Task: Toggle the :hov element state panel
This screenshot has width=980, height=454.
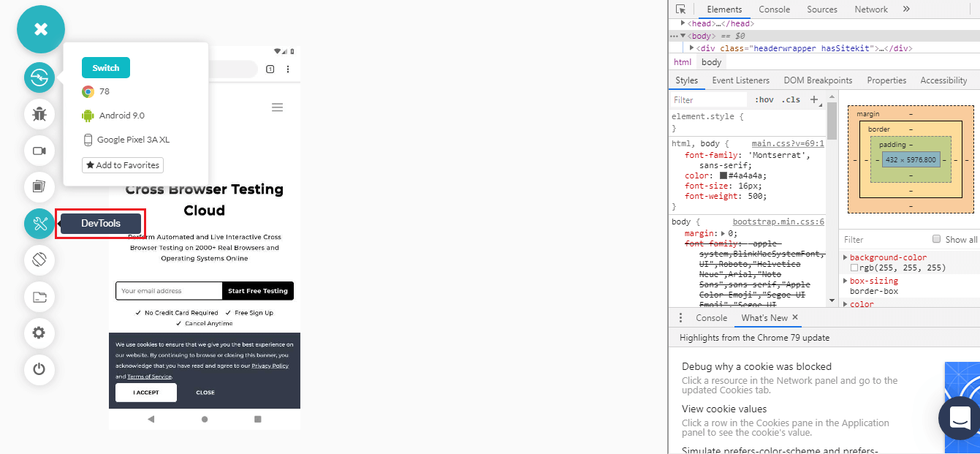Action: 764,99
